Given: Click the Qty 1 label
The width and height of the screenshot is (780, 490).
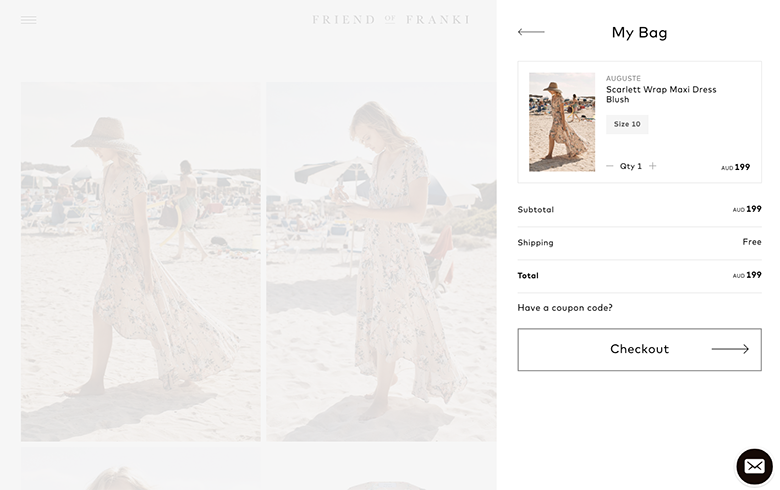Looking at the screenshot, I should [631, 166].
